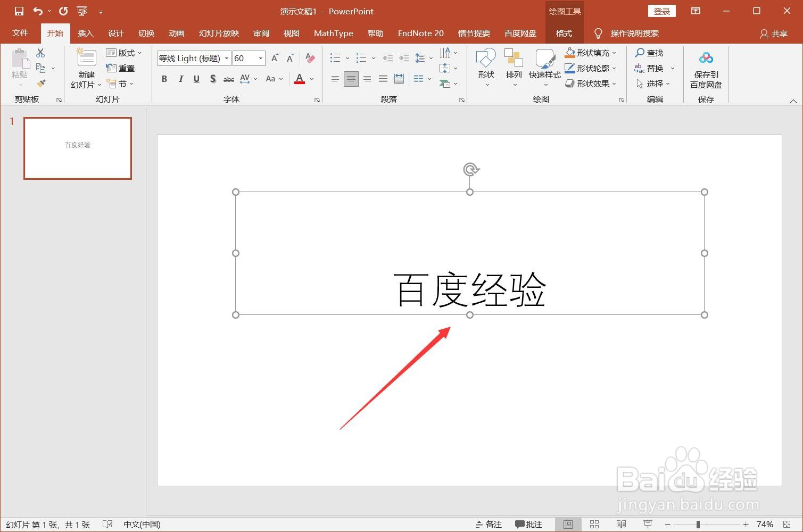803x532 pixels.
Task: Toggle text shadow S button
Action: coord(213,79)
